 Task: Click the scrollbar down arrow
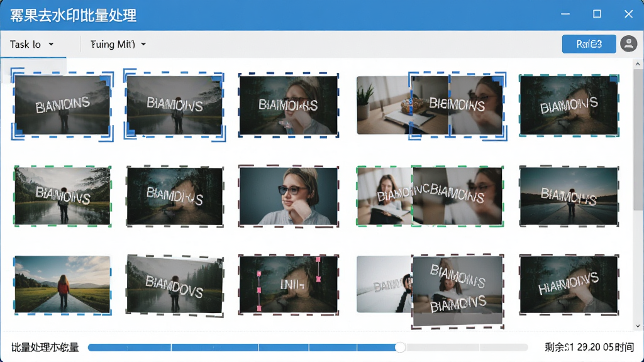click(x=638, y=326)
